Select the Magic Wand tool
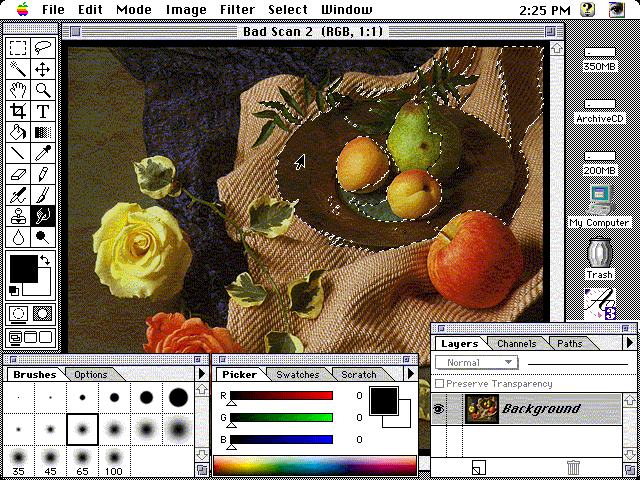 [x=18, y=69]
